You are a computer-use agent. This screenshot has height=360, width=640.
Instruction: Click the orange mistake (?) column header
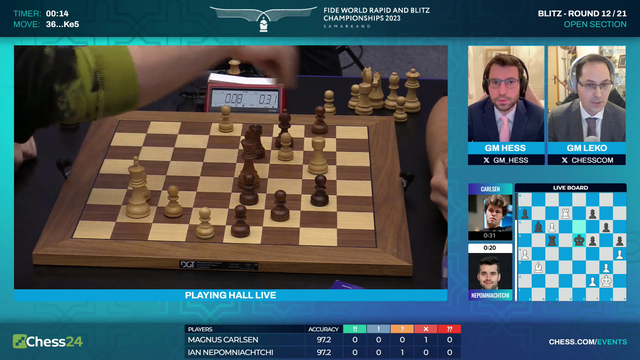402,329
